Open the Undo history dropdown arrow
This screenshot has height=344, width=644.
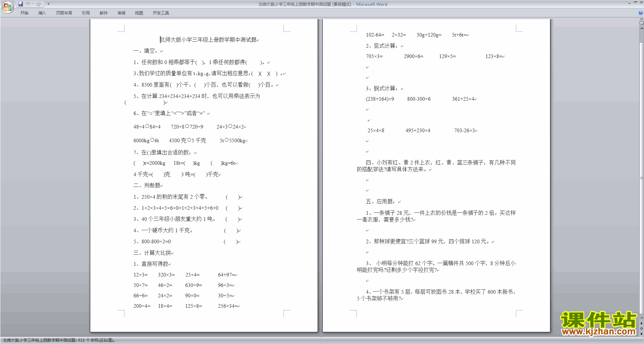tap(33, 4)
